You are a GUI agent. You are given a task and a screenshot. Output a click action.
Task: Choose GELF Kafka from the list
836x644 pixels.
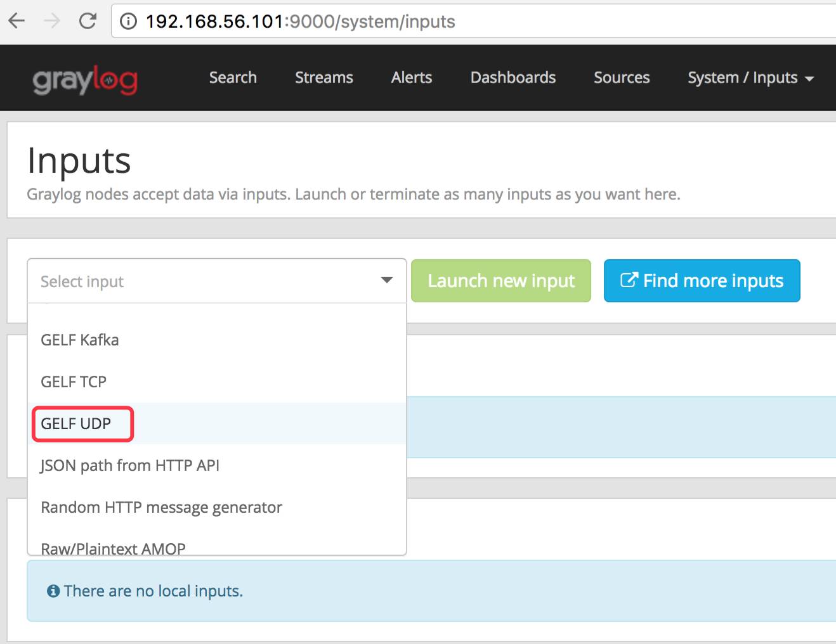pyautogui.click(x=217, y=340)
